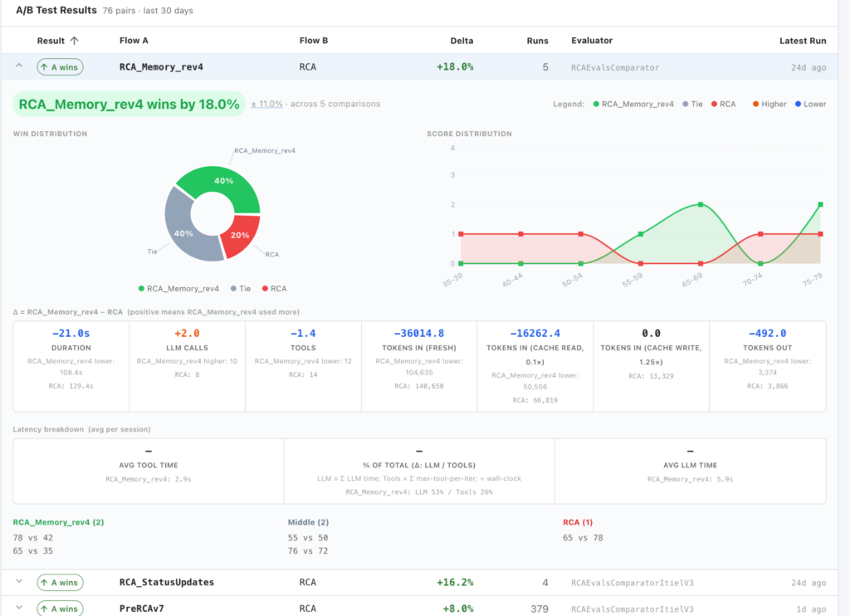
Task: Click blue Lower dot in top legend
Action: (x=798, y=104)
